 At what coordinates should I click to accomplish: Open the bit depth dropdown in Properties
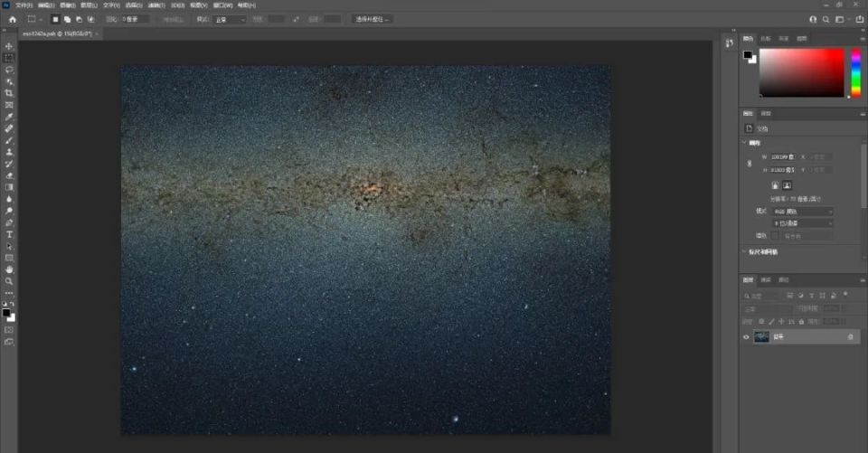pos(803,223)
